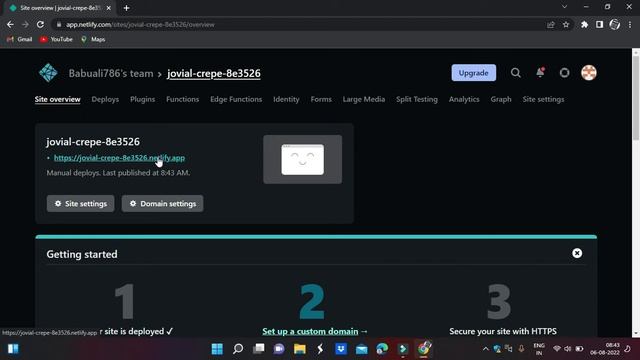The width and height of the screenshot is (640, 360).
Task: Reload the page
Action: pos(40,24)
